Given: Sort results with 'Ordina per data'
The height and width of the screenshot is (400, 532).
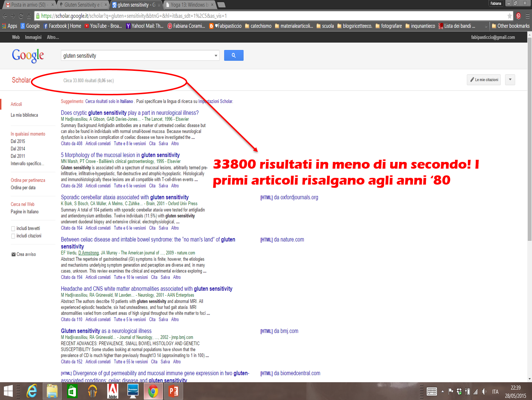Looking at the screenshot, I should click(x=23, y=188).
